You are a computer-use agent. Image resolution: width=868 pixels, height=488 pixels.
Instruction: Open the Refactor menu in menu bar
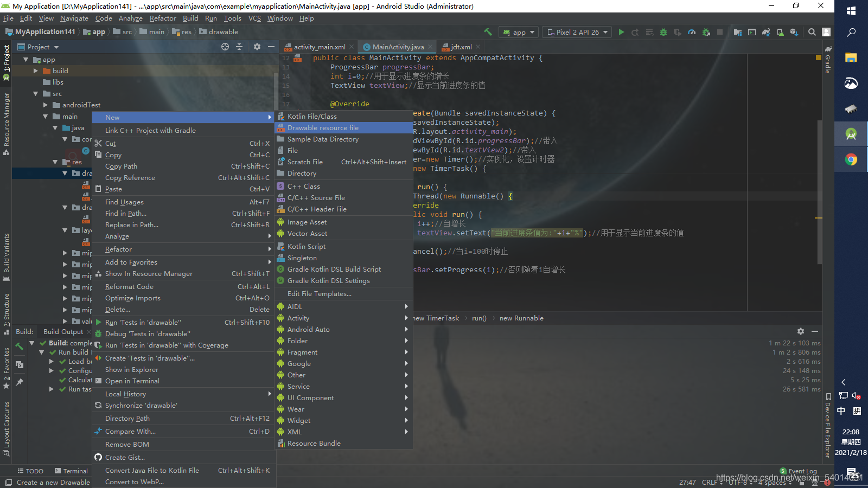coord(163,18)
